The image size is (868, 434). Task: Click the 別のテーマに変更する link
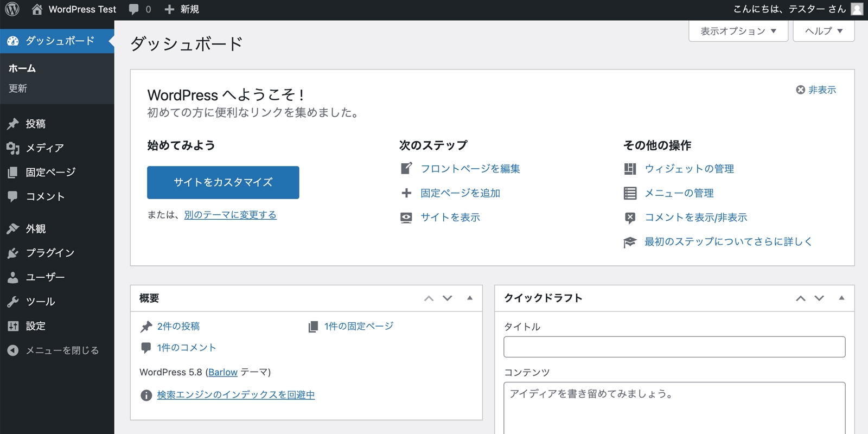click(x=230, y=215)
